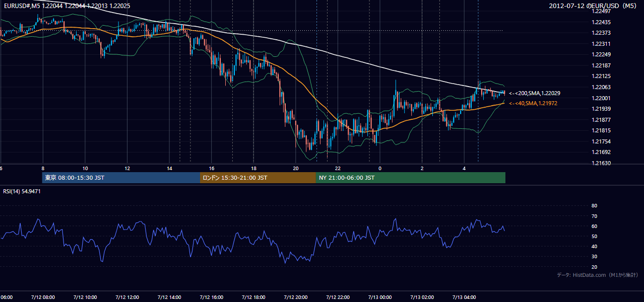Click price level 1.21939 on axis
The height and width of the screenshot is (302, 644).
coord(601,109)
